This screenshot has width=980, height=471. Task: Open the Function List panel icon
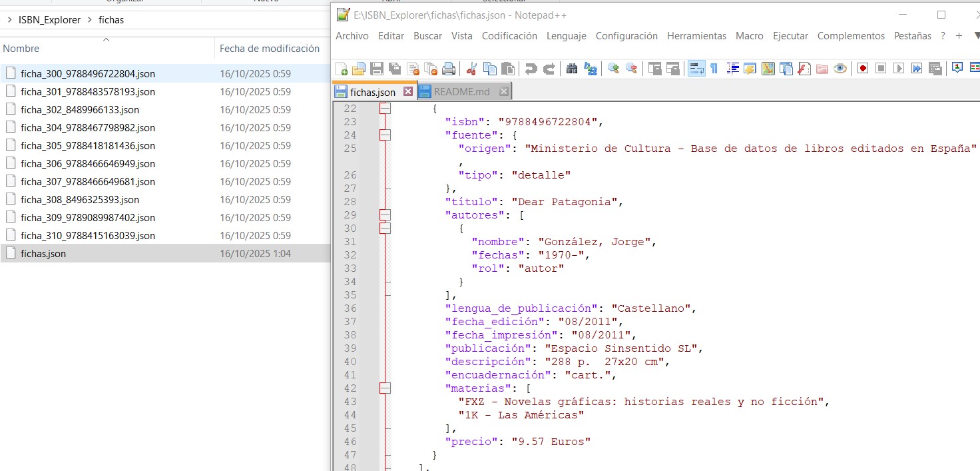(804, 68)
